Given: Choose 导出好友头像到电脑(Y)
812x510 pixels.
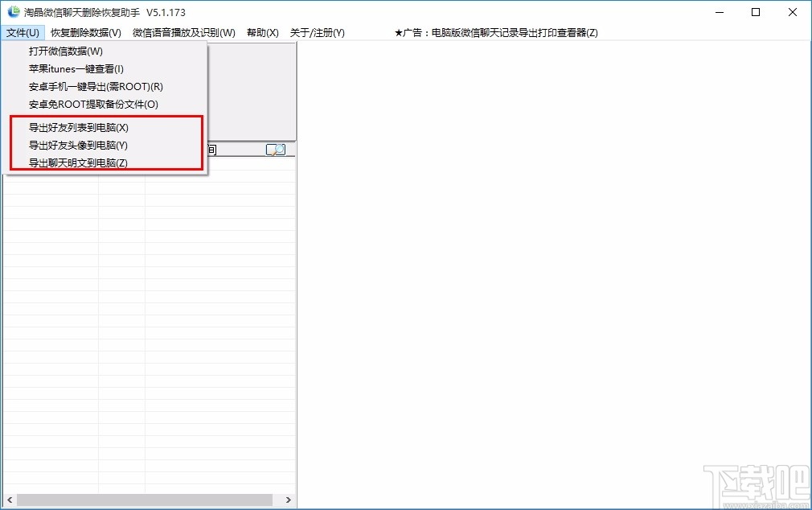Looking at the screenshot, I should pyautogui.click(x=78, y=145).
